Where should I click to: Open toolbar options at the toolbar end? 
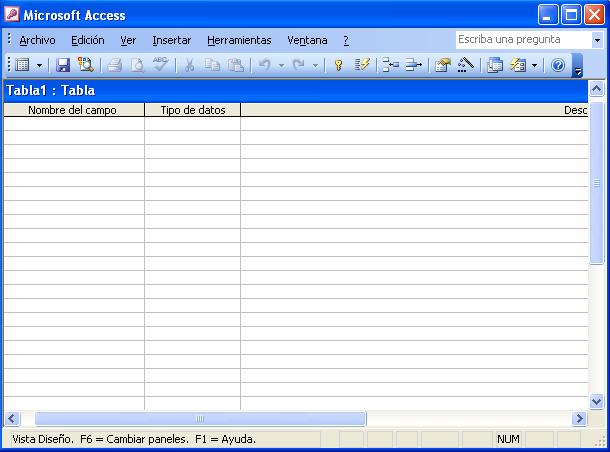pos(577,66)
